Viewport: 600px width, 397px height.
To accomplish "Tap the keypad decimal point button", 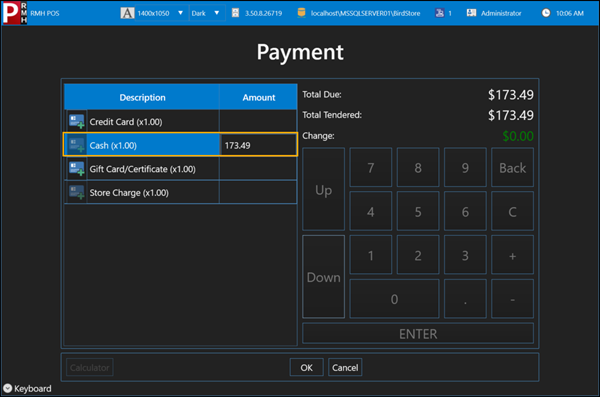I will (x=465, y=299).
